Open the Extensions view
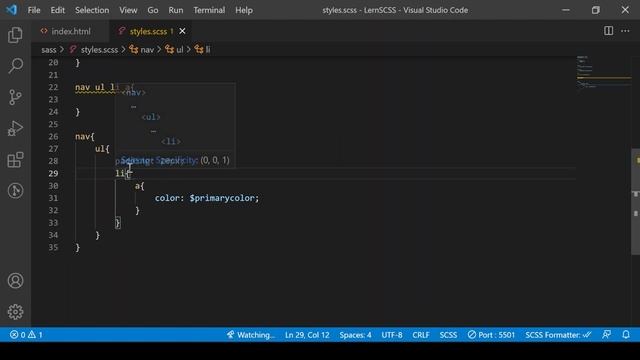Screen dimensions: 640x360 coord(15,160)
